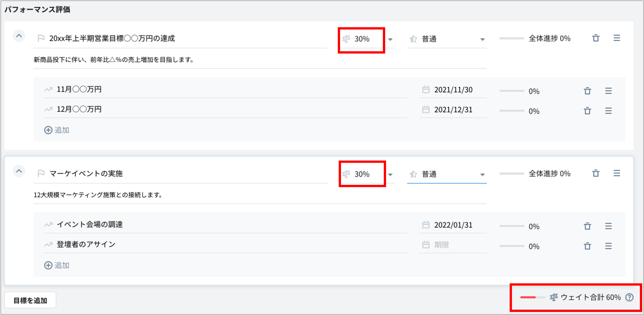Click 追加 under 12月〇〇万円
This screenshot has height=315, width=644.
[x=57, y=130]
